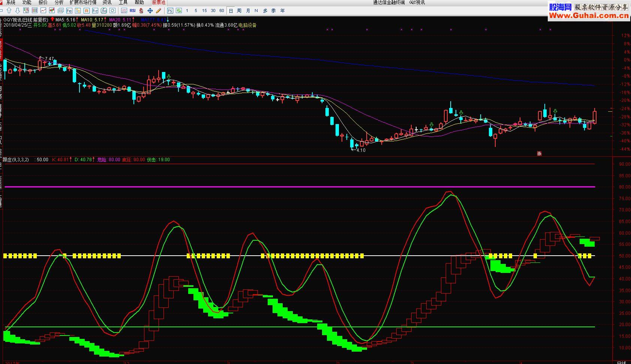
Task: Click the 伏击: 19.00 label
Action: tap(158, 160)
